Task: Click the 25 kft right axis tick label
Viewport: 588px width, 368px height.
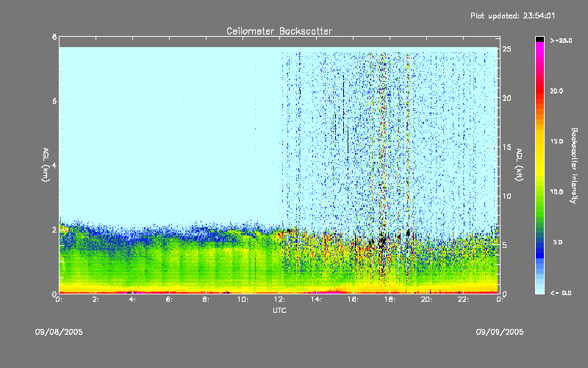Action: [x=506, y=49]
